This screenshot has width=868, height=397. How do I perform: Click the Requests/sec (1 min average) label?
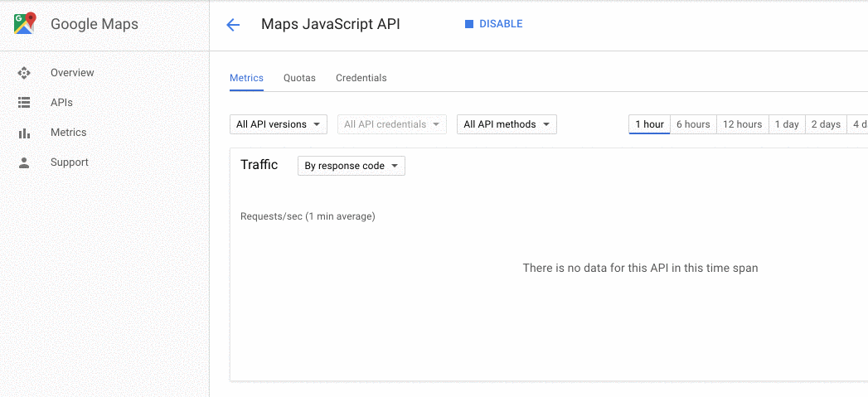pos(308,216)
